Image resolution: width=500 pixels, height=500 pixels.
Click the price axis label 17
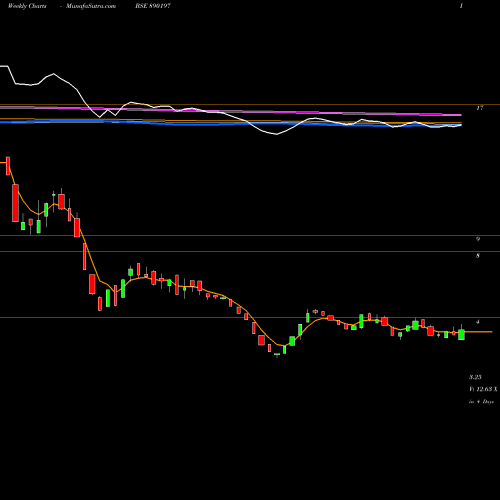pos(479,108)
